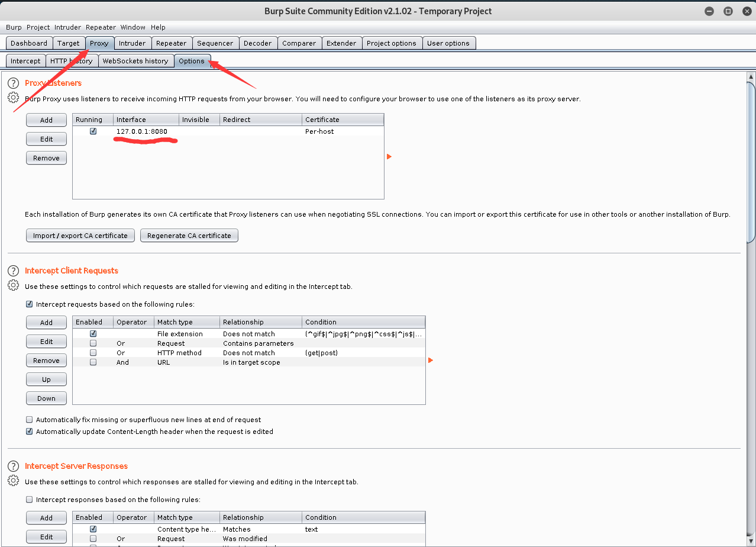Viewport: 756px width, 547px height.
Task: Enable the 'Is in target scope' URL rule
Action: [93, 362]
